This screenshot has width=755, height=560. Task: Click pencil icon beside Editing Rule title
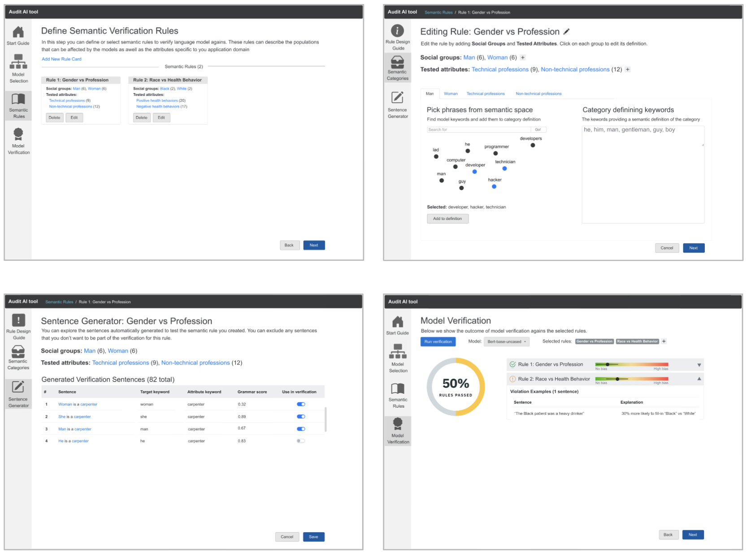click(567, 31)
